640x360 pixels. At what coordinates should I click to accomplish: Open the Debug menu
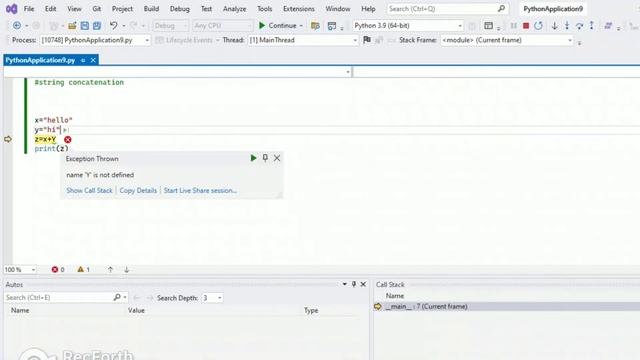click(180, 9)
